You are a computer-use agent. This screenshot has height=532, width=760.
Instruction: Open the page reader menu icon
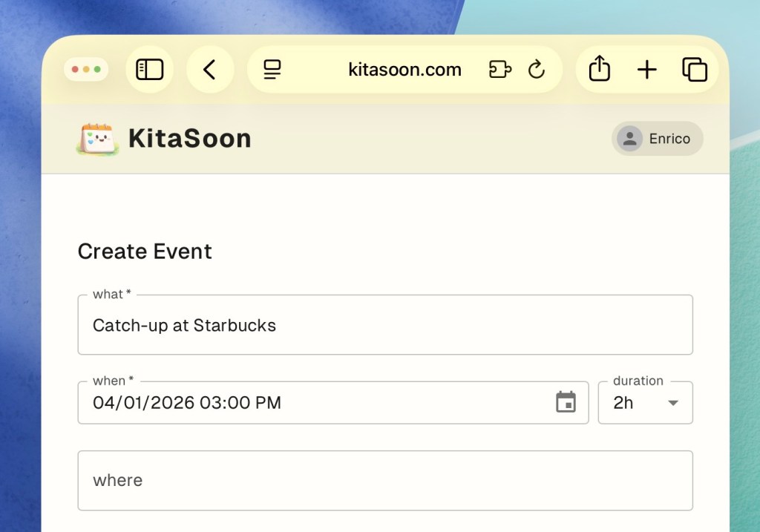coord(272,70)
